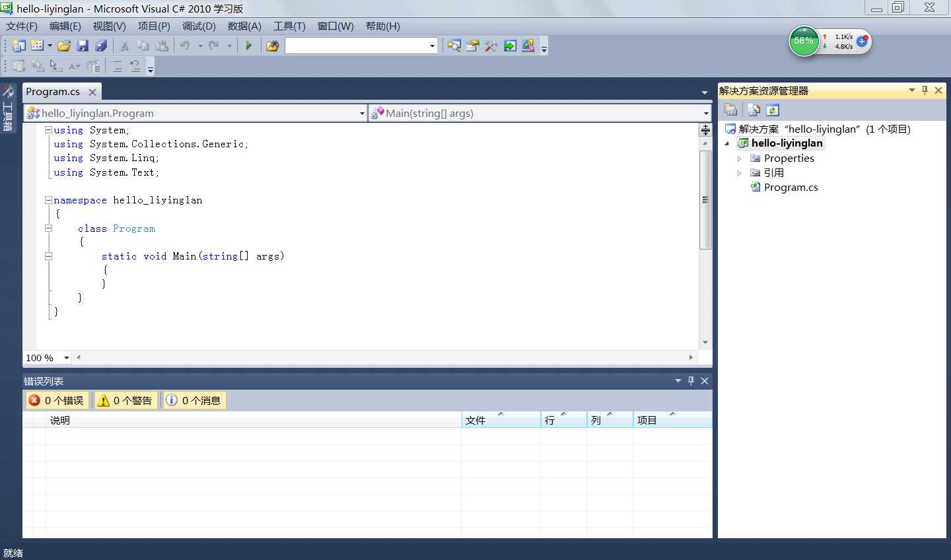Click the Comment Selection toolbar icon
The image size is (951, 560).
click(117, 66)
